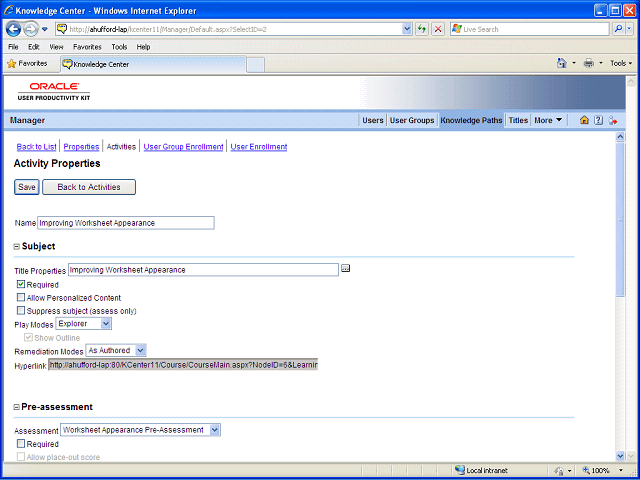Click the Properties link
This screenshot has width=640, height=480.
pyautogui.click(x=81, y=147)
